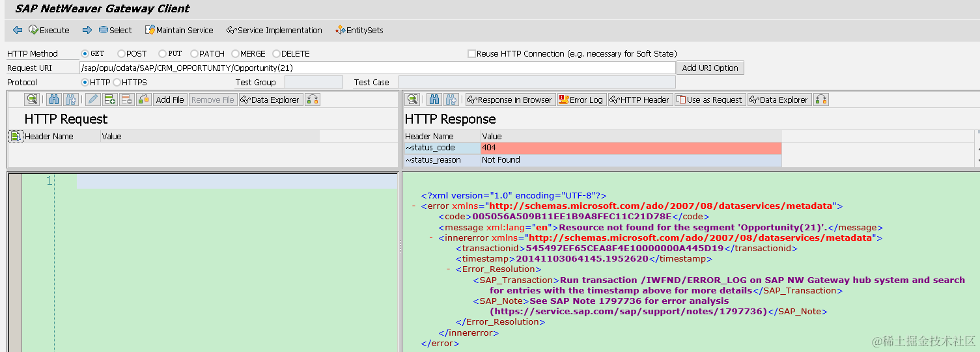Click the forward arrow icon before Select

point(87,30)
